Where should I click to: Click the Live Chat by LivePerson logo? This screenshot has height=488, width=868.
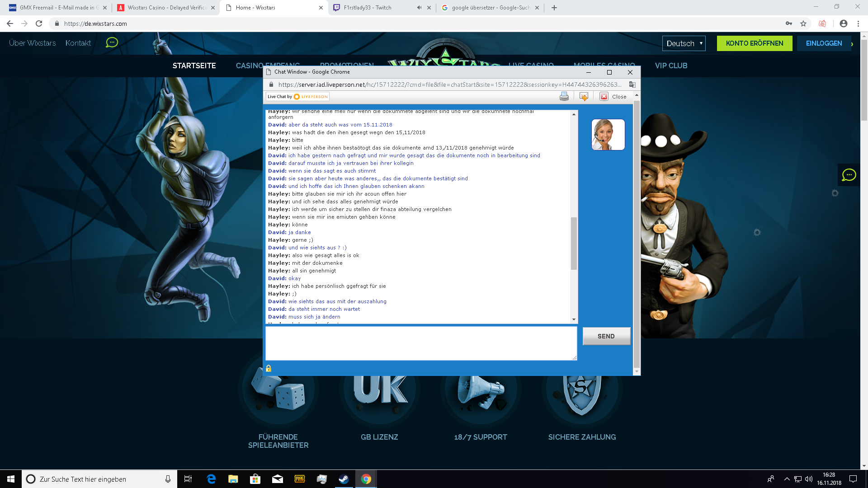coord(297,97)
